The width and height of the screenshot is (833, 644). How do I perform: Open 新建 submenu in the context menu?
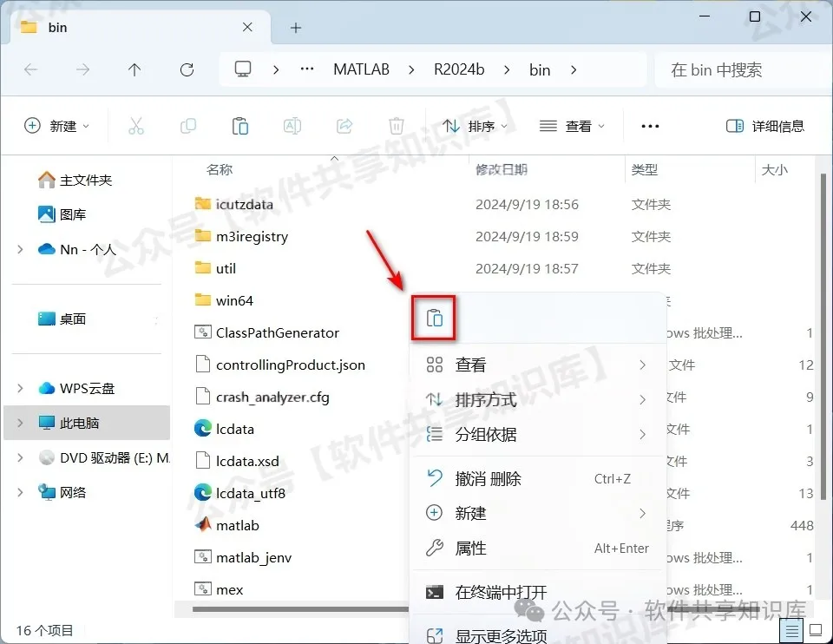538,513
